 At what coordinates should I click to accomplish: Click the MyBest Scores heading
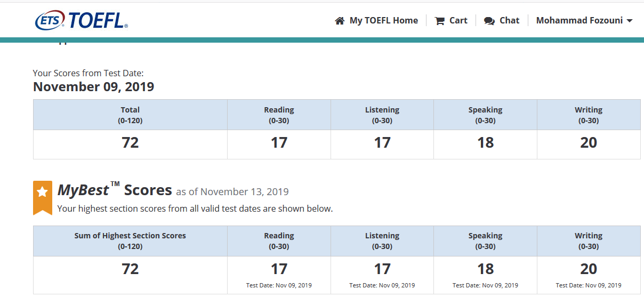(x=115, y=190)
